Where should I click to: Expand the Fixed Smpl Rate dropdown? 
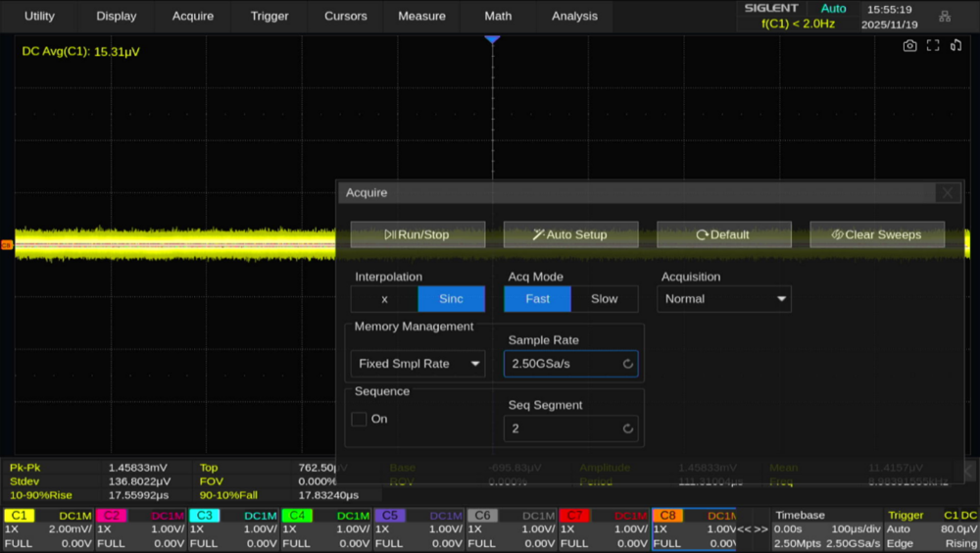417,364
